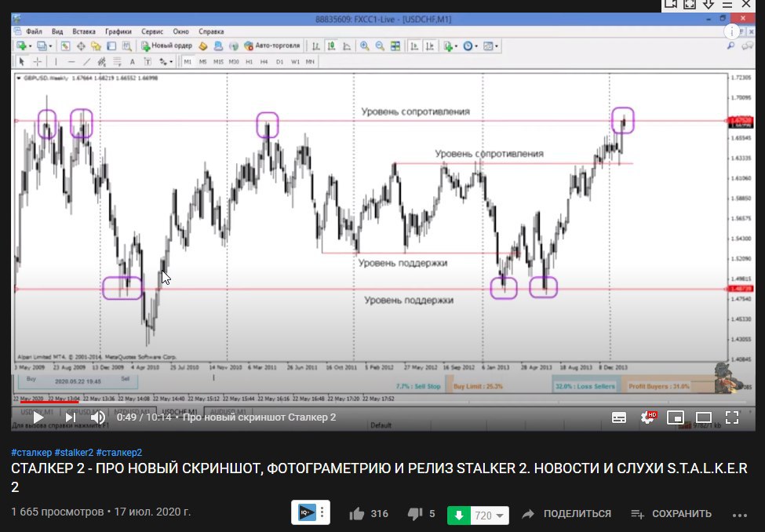The width and height of the screenshot is (765, 532).
Task: Dislike the video with thumbs down
Action: coord(415,513)
